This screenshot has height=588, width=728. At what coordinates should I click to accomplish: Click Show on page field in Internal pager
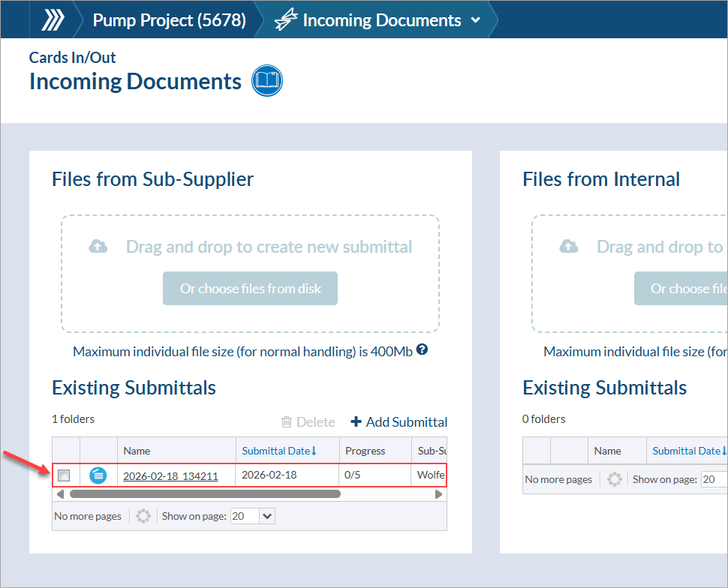click(714, 479)
